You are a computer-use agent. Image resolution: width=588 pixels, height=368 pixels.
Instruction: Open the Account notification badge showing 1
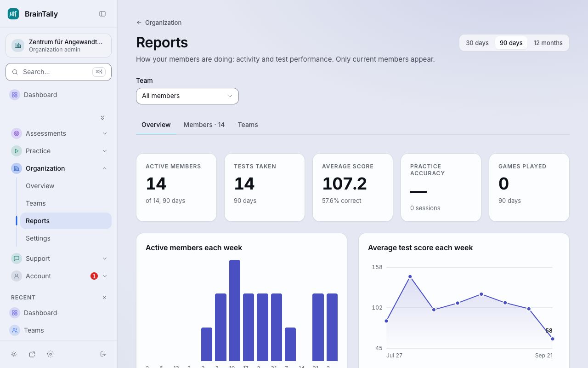tap(94, 276)
